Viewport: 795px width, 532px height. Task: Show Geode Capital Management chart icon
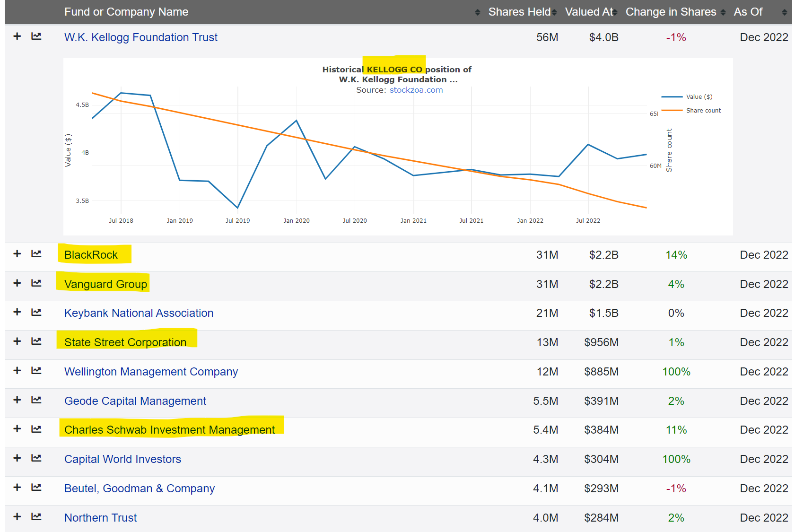(x=36, y=400)
